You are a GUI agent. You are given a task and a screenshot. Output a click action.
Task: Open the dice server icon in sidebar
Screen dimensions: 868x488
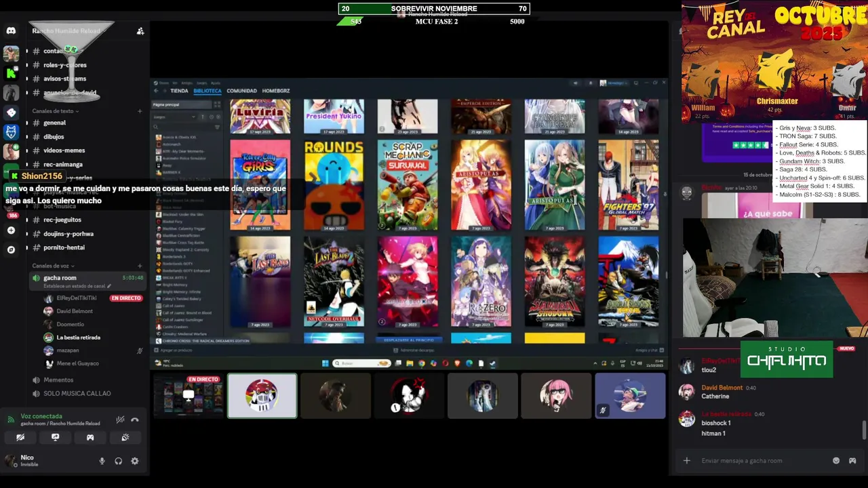tap(11, 113)
